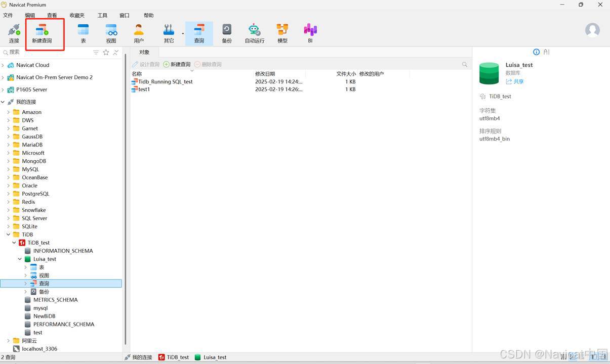The width and height of the screenshot is (610, 364).
Task: Click 新建查询 button in object toolbar
Action: [177, 65]
